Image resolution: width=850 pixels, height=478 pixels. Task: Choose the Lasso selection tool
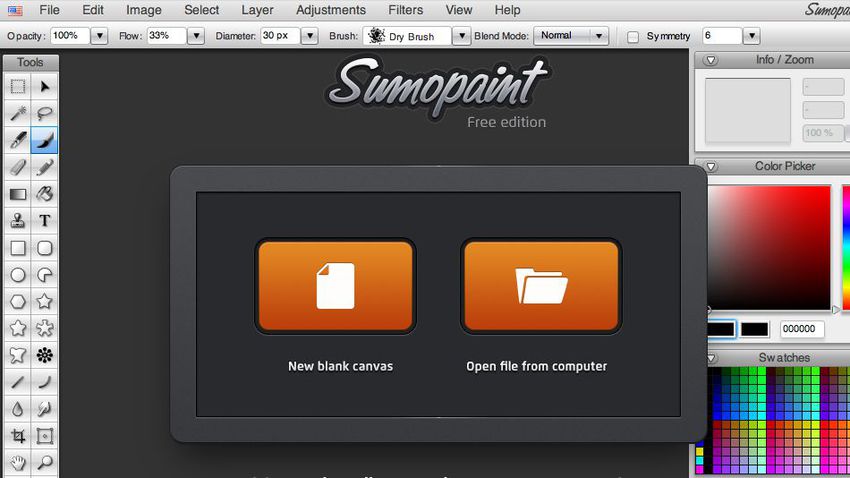[44, 113]
